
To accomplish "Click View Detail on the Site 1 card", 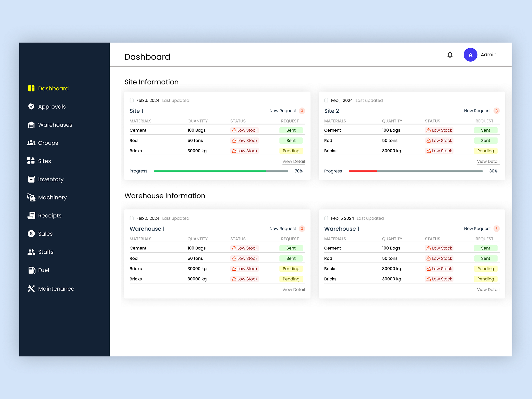I will 294,161.
